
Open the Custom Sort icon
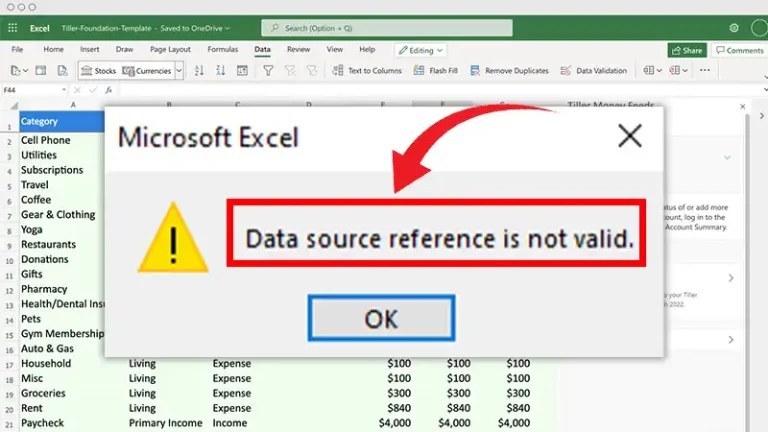tap(242, 71)
